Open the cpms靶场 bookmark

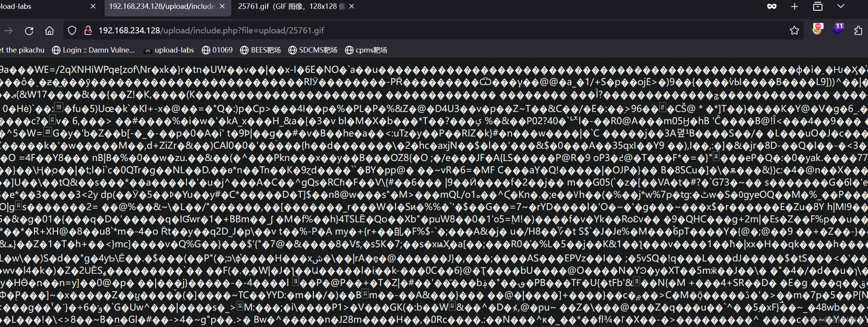366,50
